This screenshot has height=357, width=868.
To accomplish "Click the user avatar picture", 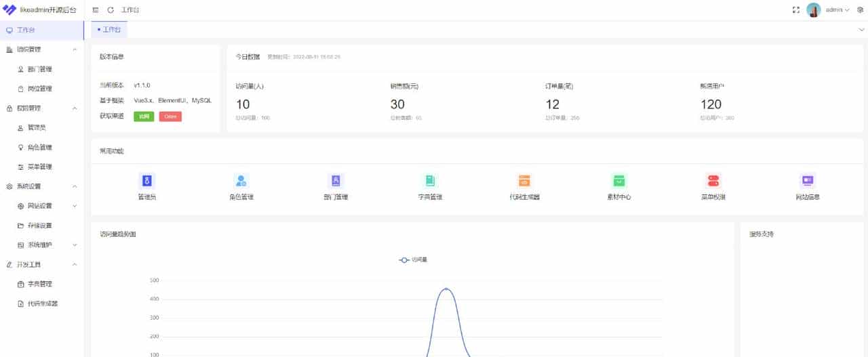I will pyautogui.click(x=814, y=10).
